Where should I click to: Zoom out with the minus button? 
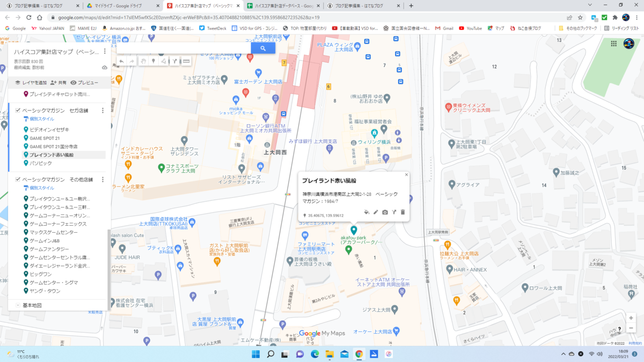[631, 328]
